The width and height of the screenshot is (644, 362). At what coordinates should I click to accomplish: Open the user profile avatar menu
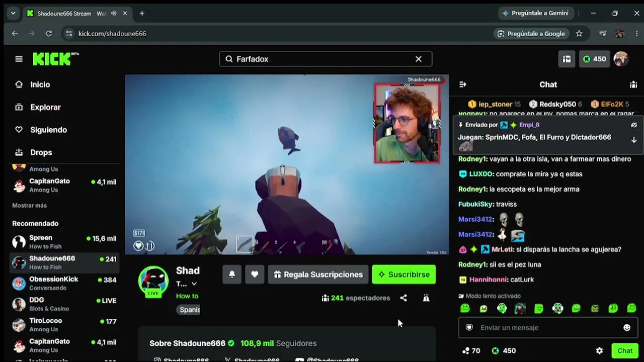click(621, 59)
